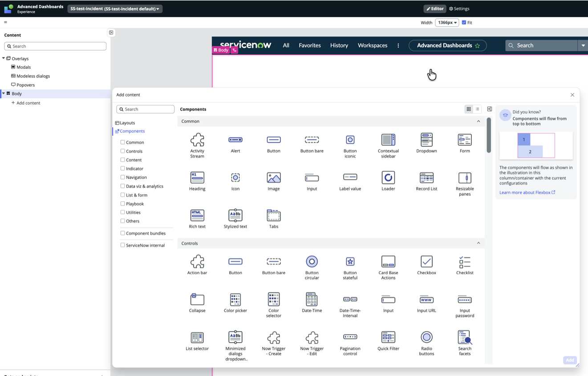Image resolution: width=588 pixels, height=376 pixels.
Task: Click the Add button in dialog
Action: (570, 360)
